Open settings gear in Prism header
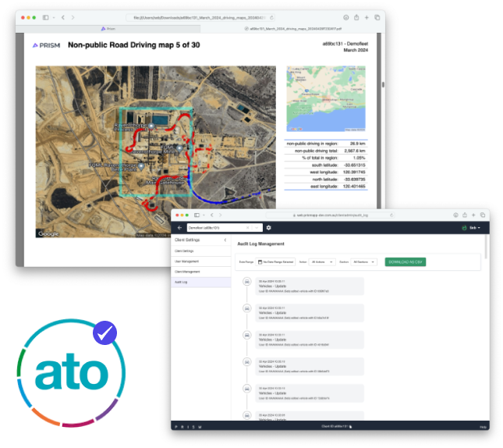 pos(268,228)
